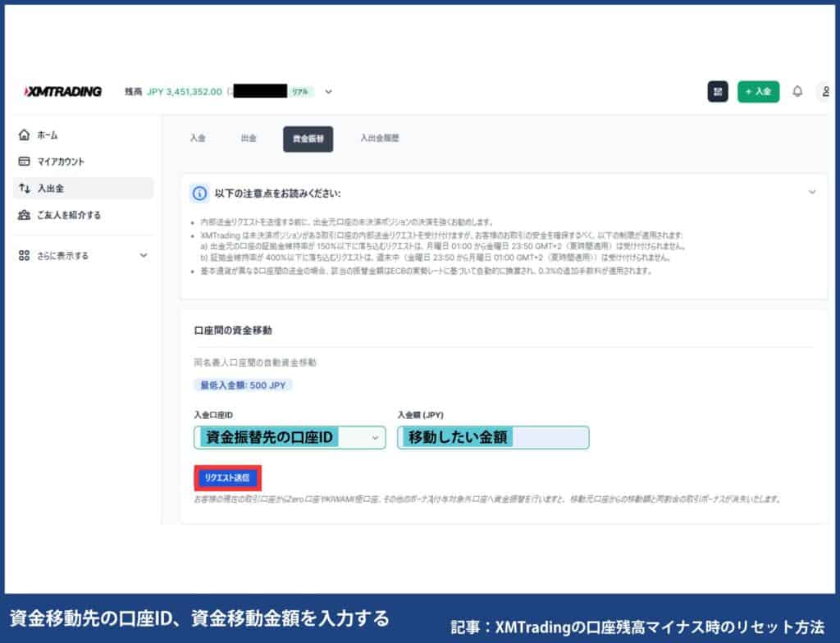Click the grid icon for show more
The width and height of the screenshot is (840, 643).
point(24,256)
